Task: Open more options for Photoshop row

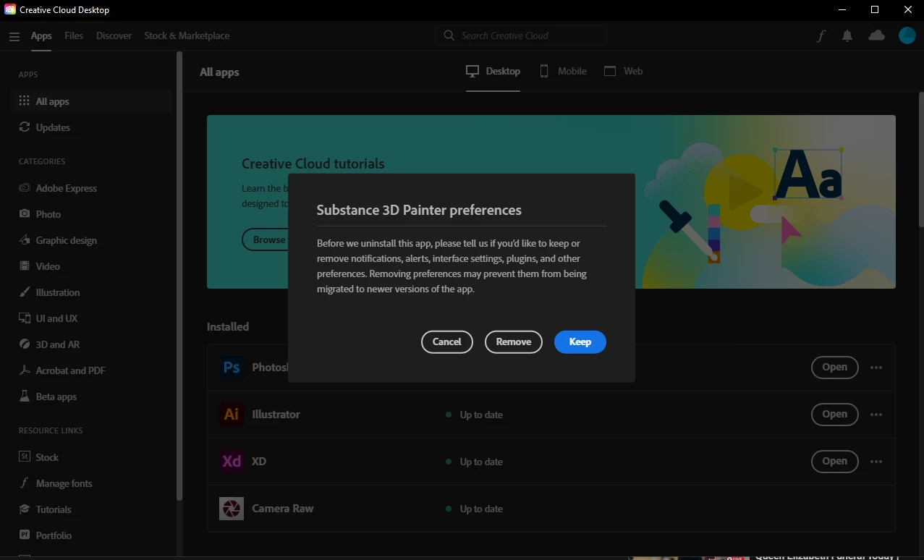Action: click(x=876, y=368)
